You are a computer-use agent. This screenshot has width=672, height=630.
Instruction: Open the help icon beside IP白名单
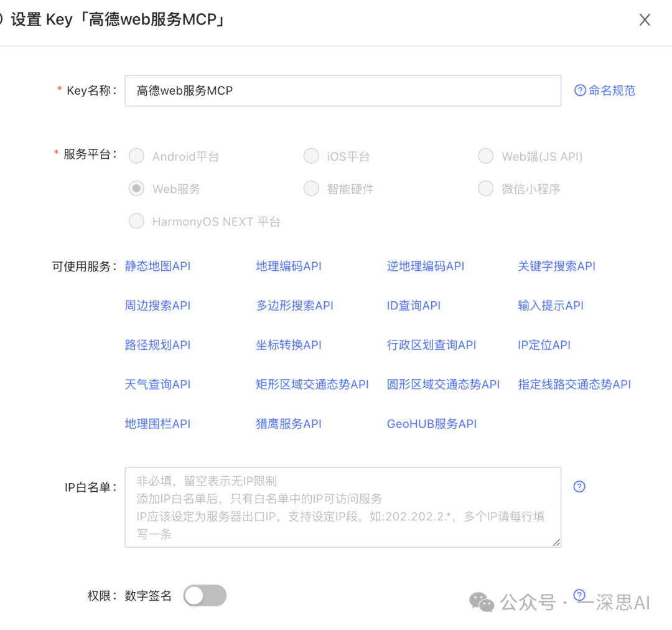point(579,486)
